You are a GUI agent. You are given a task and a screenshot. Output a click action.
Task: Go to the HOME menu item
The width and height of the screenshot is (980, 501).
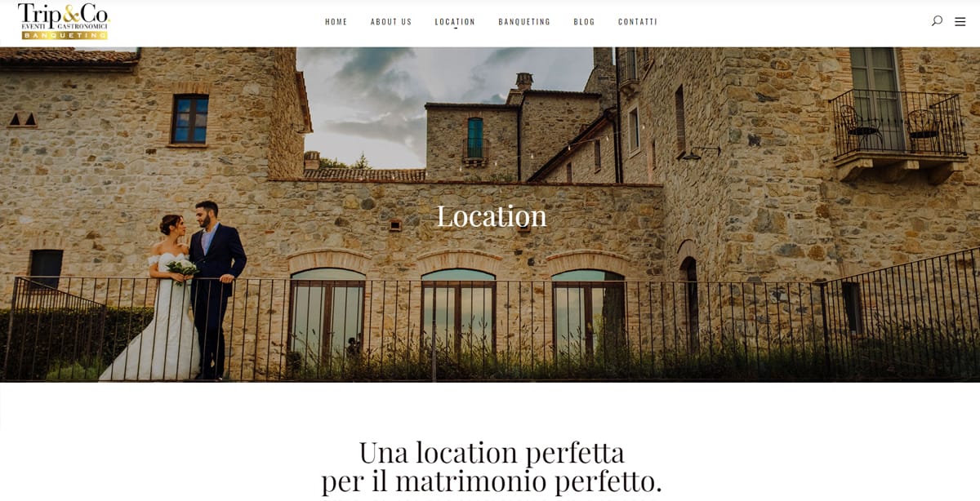(336, 22)
